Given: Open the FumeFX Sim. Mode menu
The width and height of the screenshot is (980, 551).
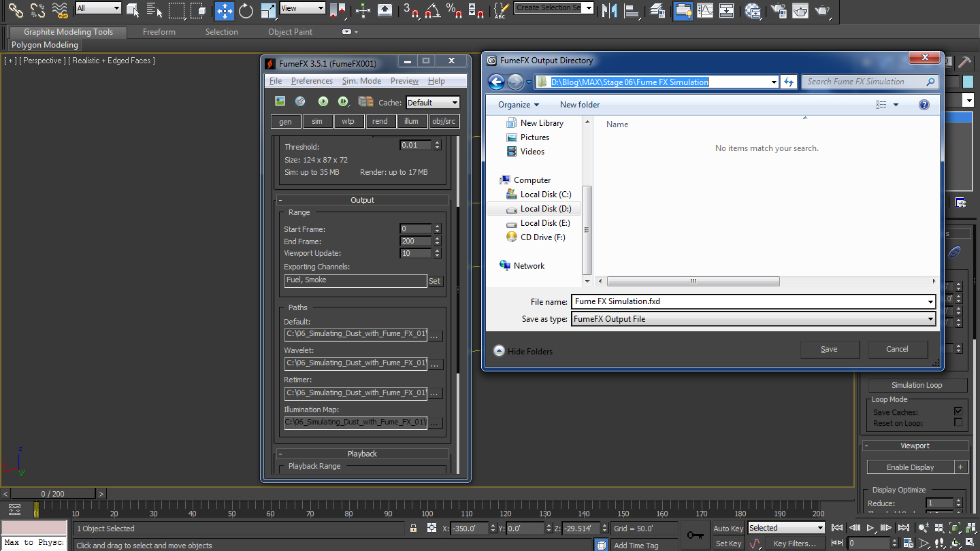Looking at the screenshot, I should [x=361, y=81].
